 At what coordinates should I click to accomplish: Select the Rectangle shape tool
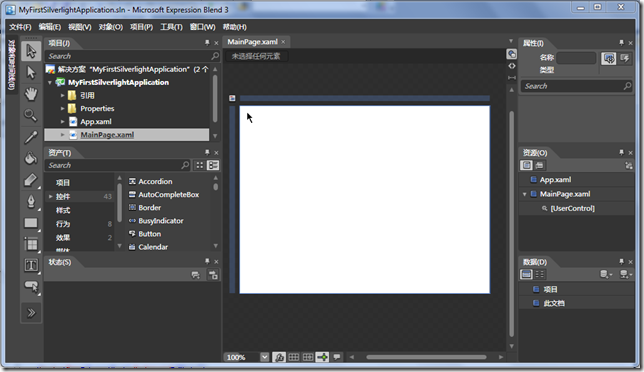point(31,223)
